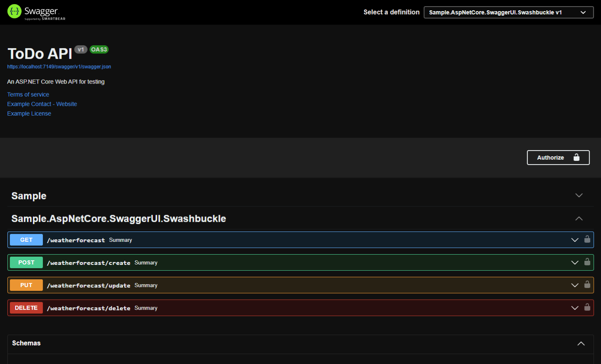Click the ToDo API title

40,54
